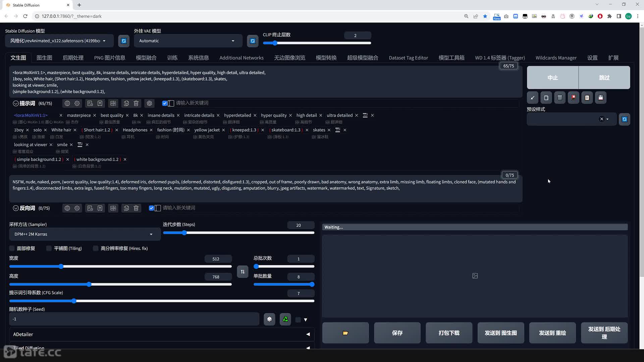644x362 pixels.
Task: Reuse last seed with recycle icon
Action: 285,319
